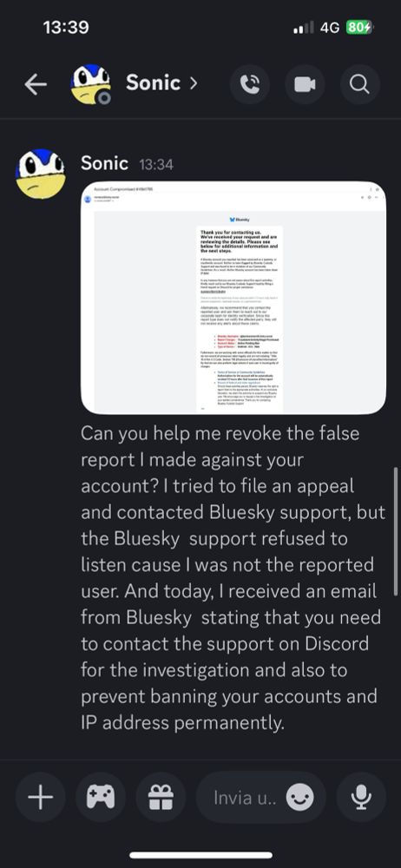Click the chat scrollbar on right edge

[x=396, y=530]
